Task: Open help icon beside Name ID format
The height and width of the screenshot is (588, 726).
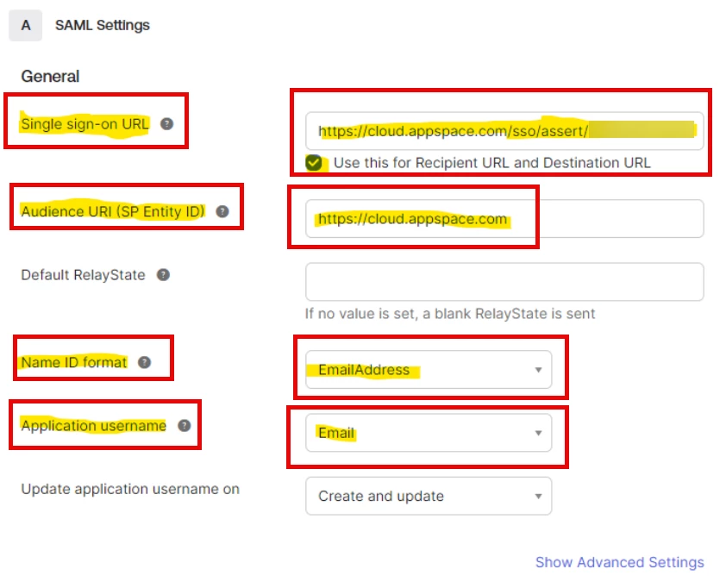Action: [145, 362]
